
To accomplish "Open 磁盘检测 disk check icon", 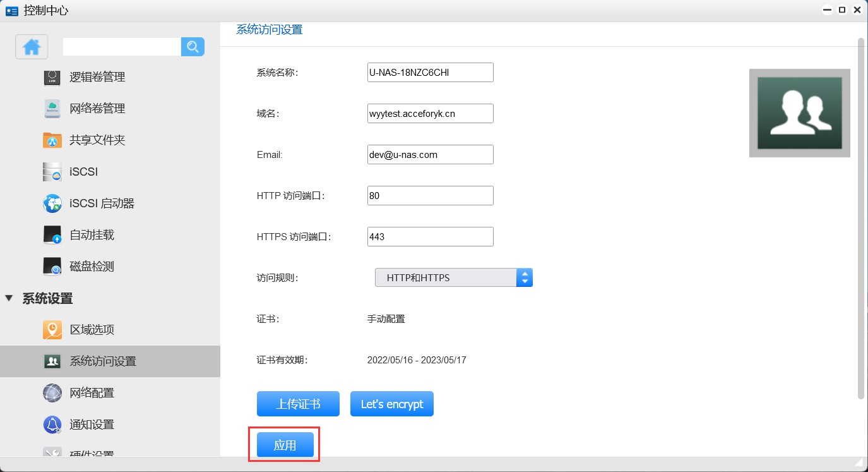I will click(52, 267).
